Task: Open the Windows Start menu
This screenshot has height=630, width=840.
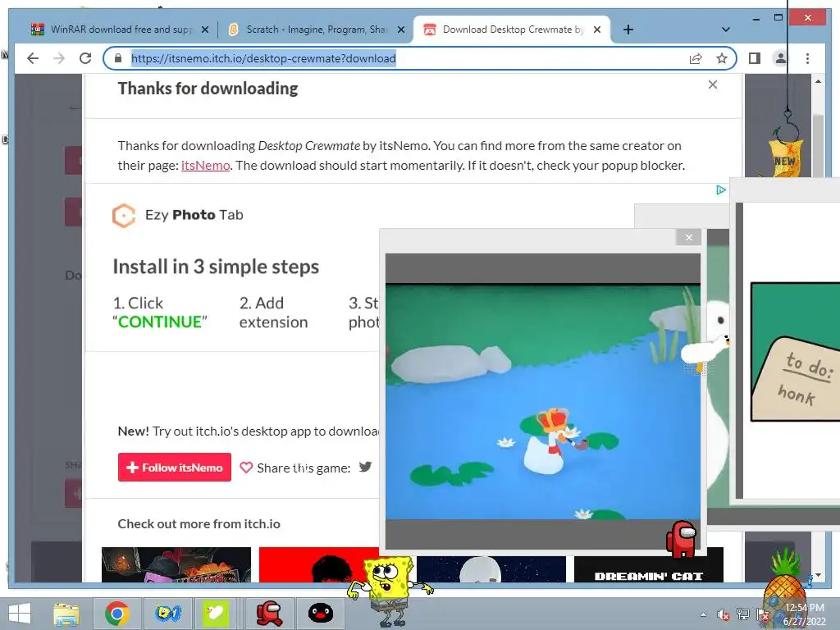Action: pos(20,614)
